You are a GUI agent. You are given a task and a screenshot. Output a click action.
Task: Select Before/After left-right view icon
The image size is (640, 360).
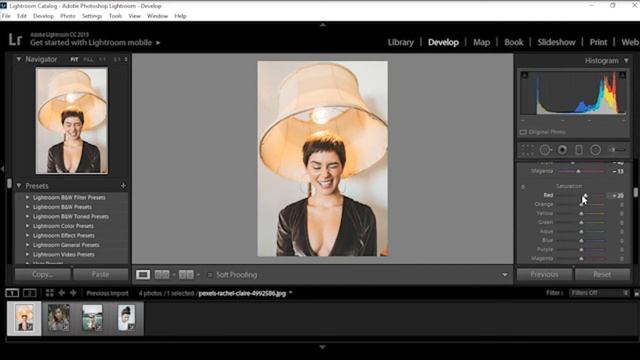pyautogui.click(x=162, y=275)
